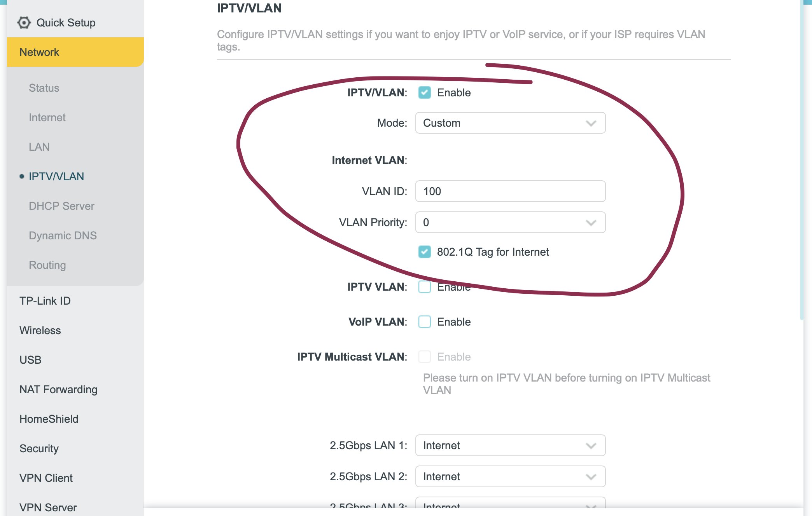Viewport: 812px width, 516px height.
Task: Expand the VLAN Priority dropdown
Action: tap(510, 222)
